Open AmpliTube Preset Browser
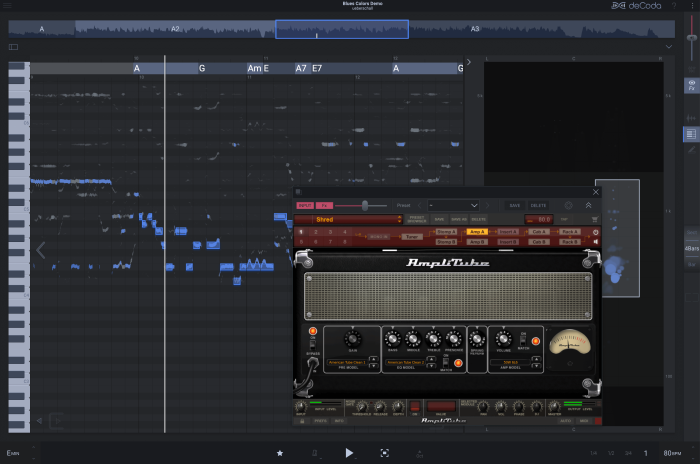Viewport: 700px width, 464px height. tap(417, 219)
